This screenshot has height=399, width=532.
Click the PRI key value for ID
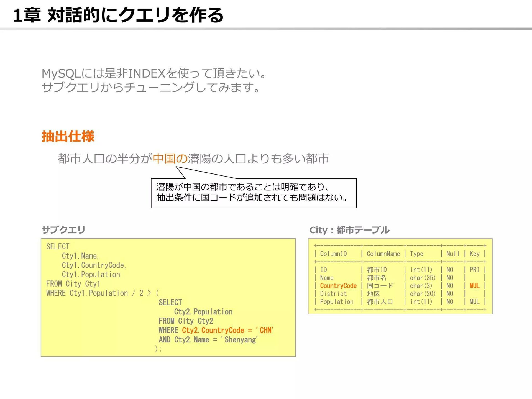(474, 270)
